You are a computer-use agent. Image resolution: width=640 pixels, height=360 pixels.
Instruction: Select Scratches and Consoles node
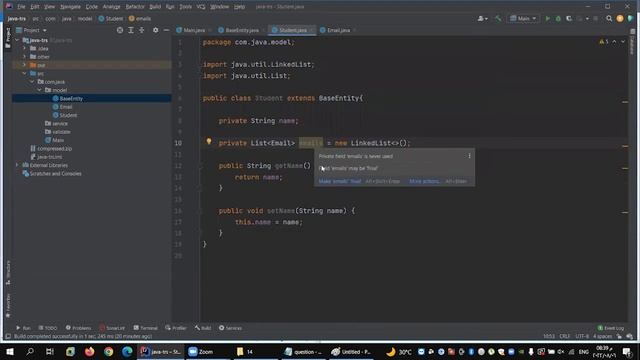[x=55, y=173]
